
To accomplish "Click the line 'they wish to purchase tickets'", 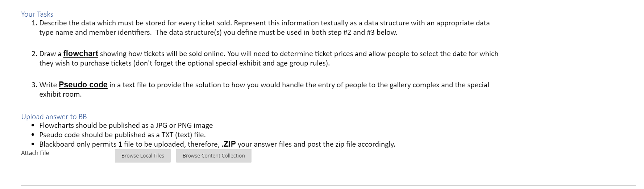I will [x=184, y=63].
